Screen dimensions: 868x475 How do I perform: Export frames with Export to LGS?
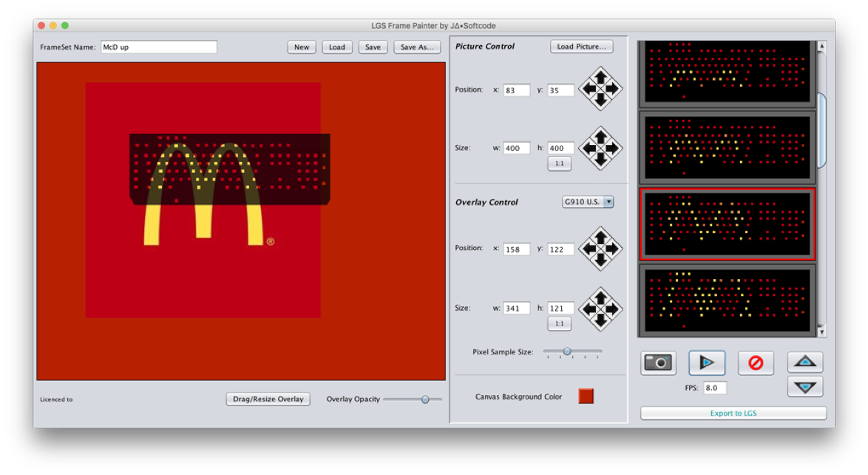(733, 413)
